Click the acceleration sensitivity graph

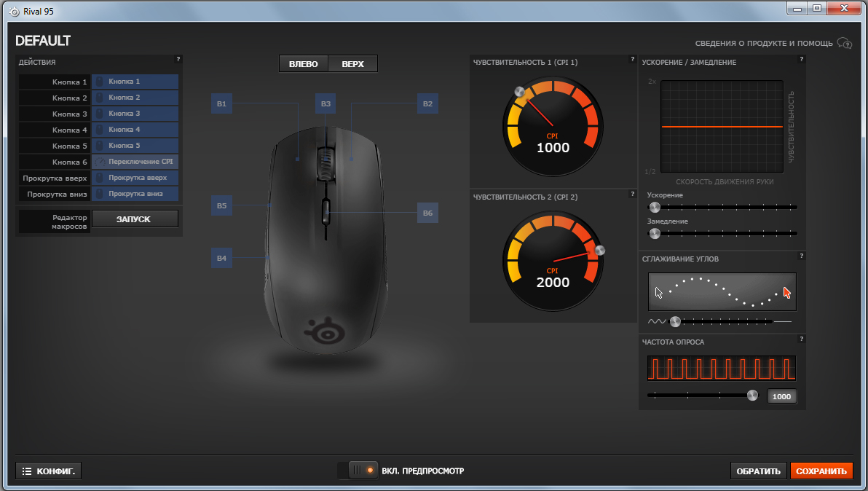click(x=722, y=127)
